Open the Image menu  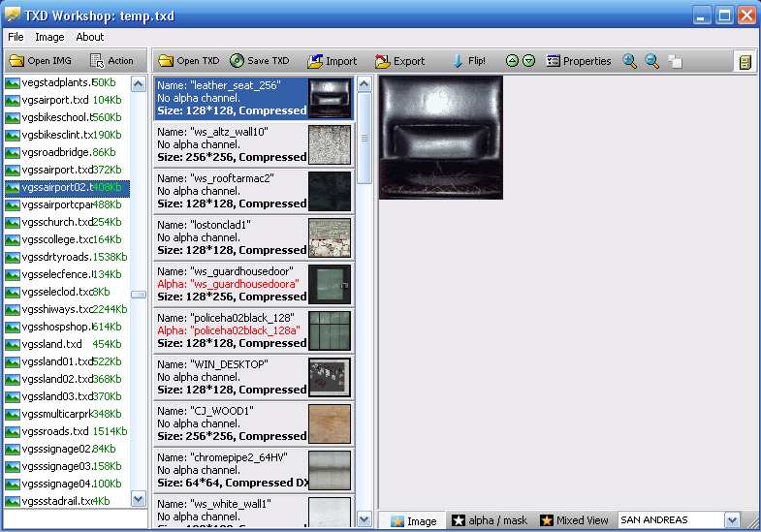point(49,37)
